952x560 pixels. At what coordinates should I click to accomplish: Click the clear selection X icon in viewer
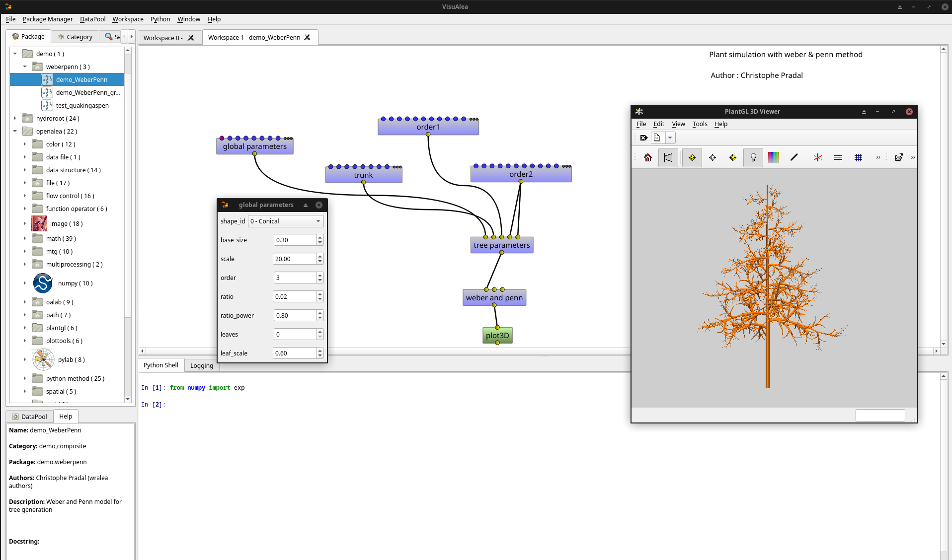click(x=643, y=138)
